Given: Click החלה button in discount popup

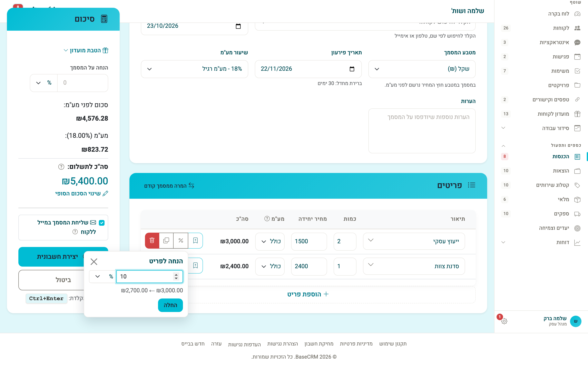Looking at the screenshot, I should tap(170, 305).
